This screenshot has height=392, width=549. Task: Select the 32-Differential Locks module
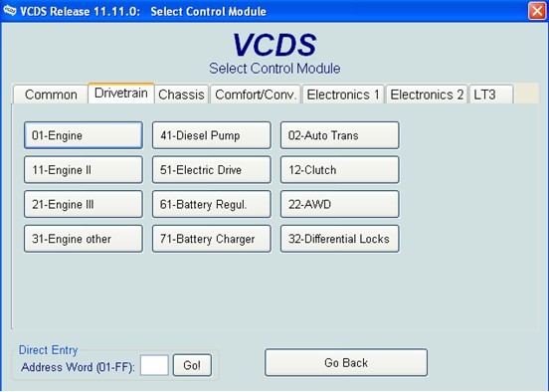(339, 239)
